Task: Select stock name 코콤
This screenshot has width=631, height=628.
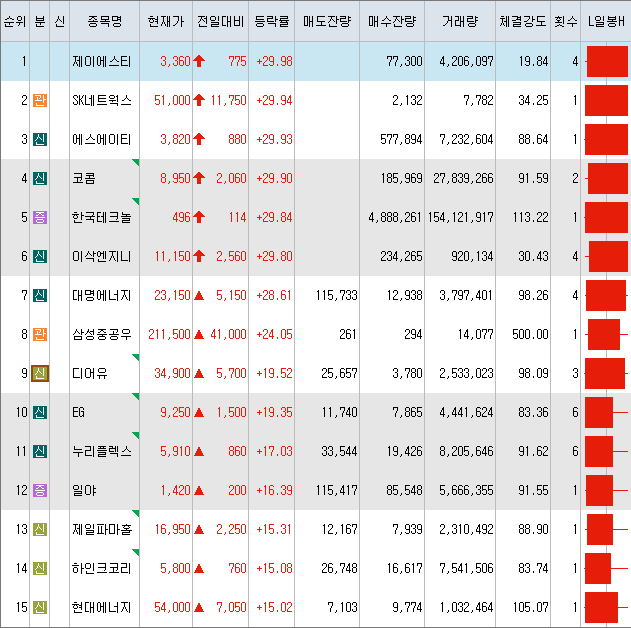Action: pyautogui.click(x=84, y=178)
